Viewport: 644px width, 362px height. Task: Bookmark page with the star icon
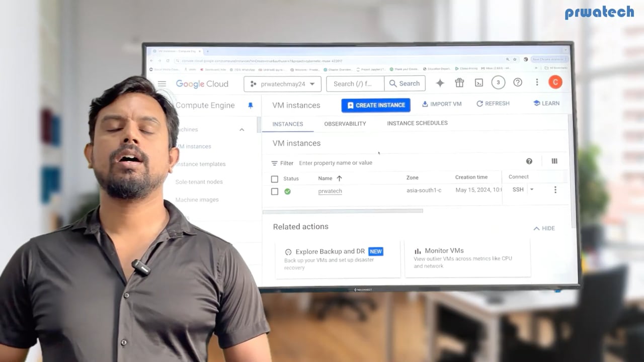(515, 59)
